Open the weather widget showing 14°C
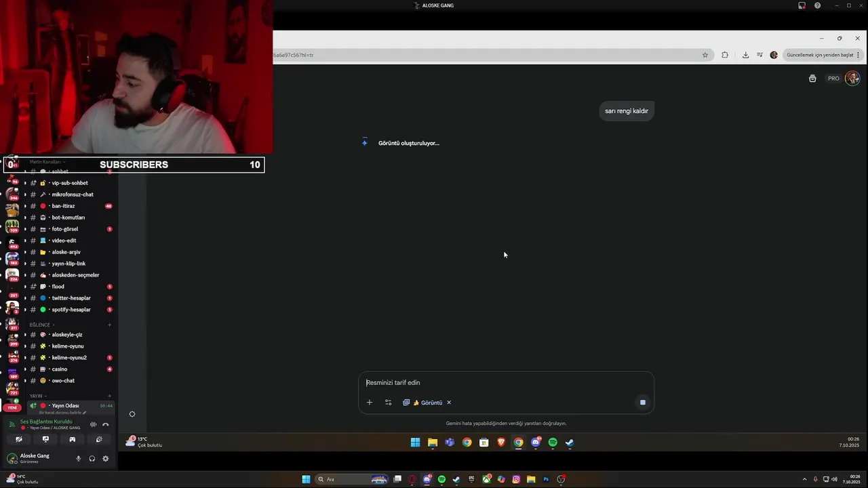Screen dimensions: 868x488 [x=22, y=479]
